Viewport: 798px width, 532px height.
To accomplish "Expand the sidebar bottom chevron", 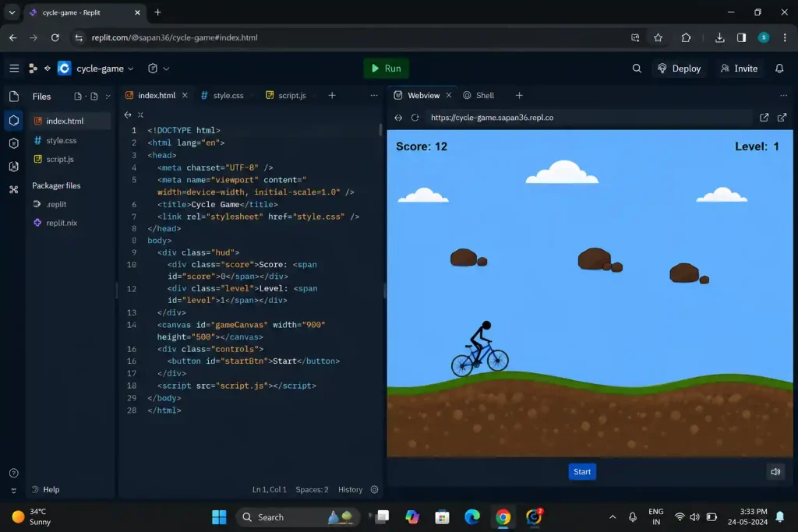I will pyautogui.click(x=14, y=491).
